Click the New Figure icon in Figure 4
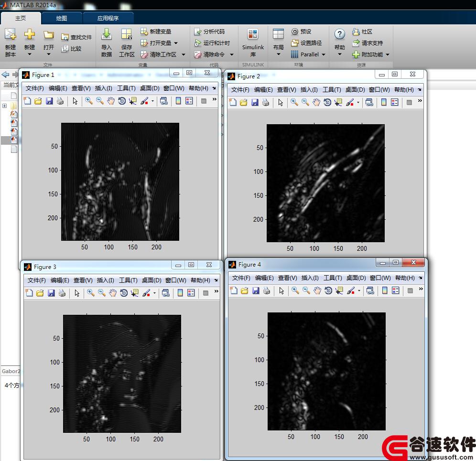The height and width of the screenshot is (461, 476). 234,290
